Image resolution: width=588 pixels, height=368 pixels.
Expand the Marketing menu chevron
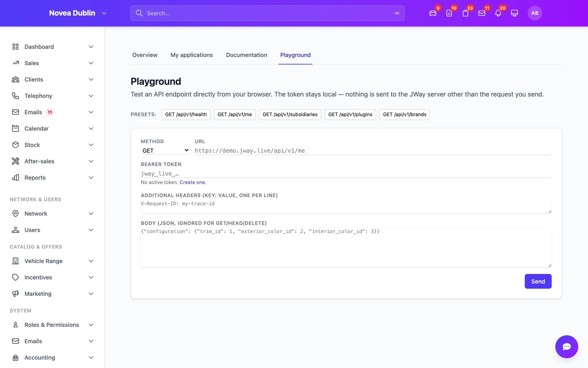(91, 294)
